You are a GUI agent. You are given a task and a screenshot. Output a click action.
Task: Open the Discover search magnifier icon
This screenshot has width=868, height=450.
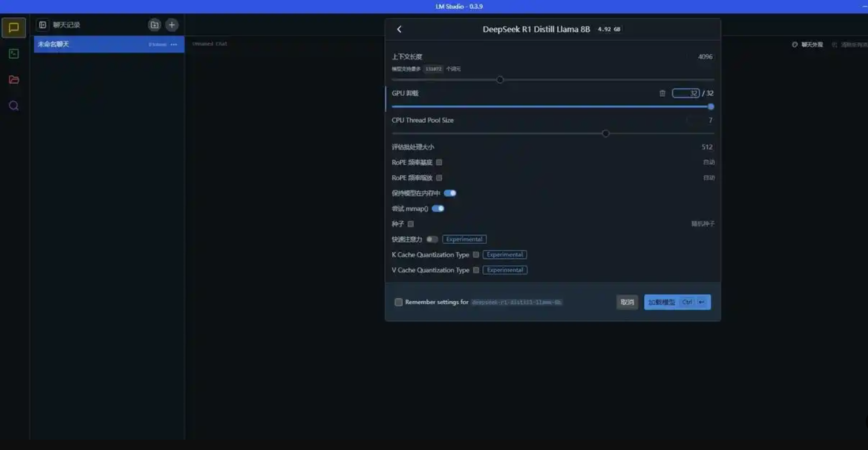(14, 105)
